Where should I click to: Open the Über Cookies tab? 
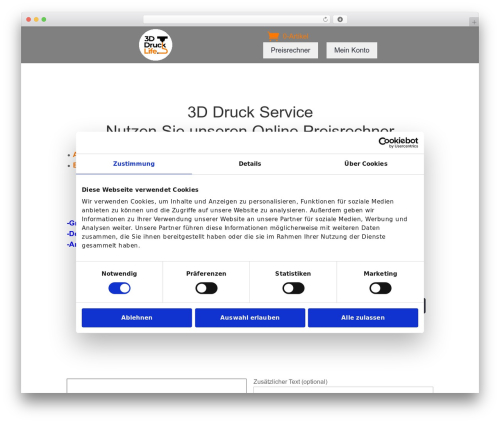click(x=366, y=164)
